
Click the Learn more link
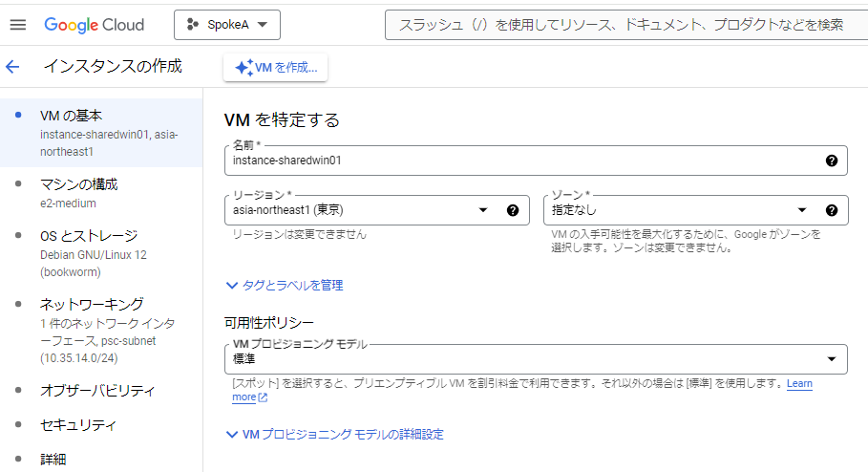[x=799, y=383]
